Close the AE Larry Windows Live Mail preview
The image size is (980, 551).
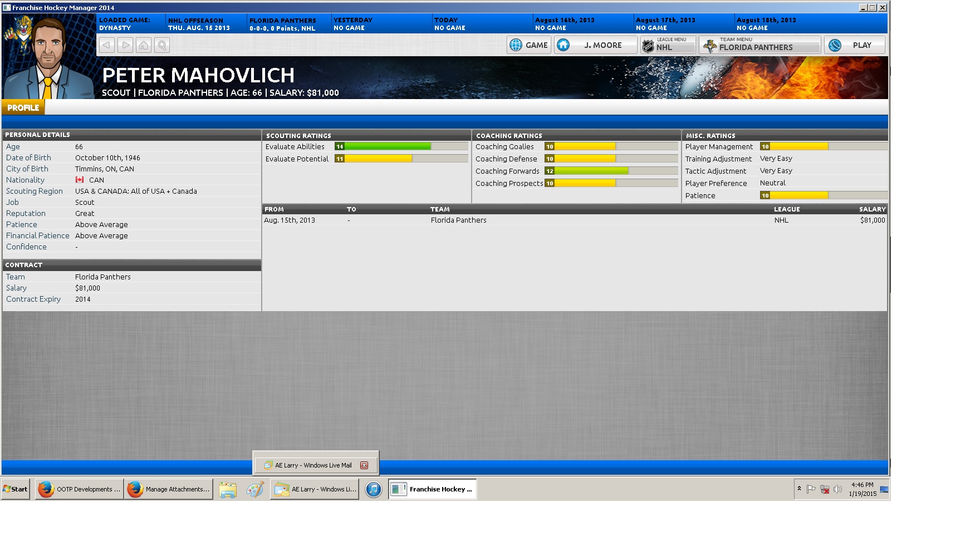point(364,465)
